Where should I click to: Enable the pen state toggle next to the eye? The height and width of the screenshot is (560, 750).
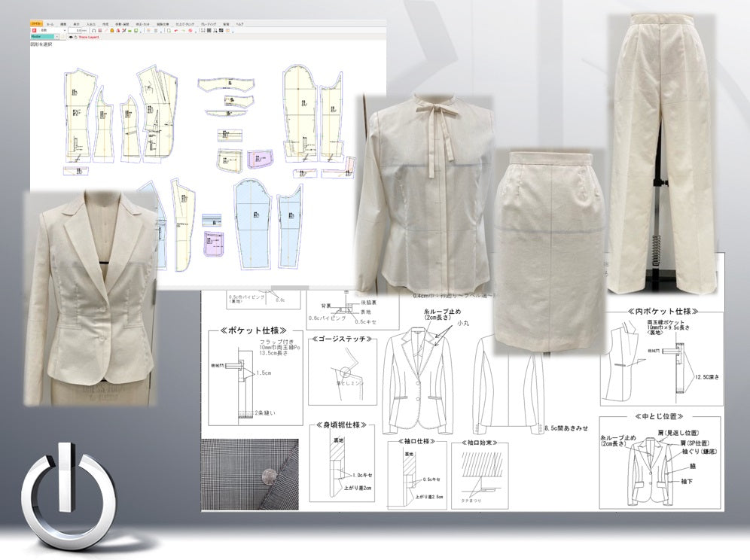coord(78,37)
